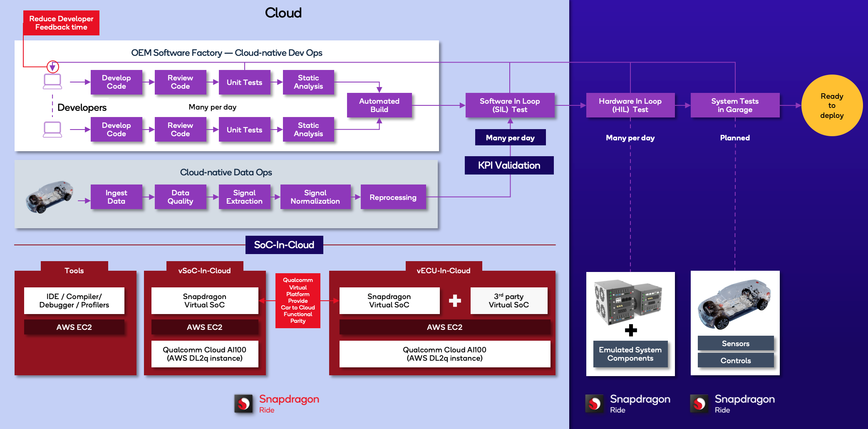Image resolution: width=868 pixels, height=429 pixels.
Task: Click the KPI Validation label
Action: [509, 165]
